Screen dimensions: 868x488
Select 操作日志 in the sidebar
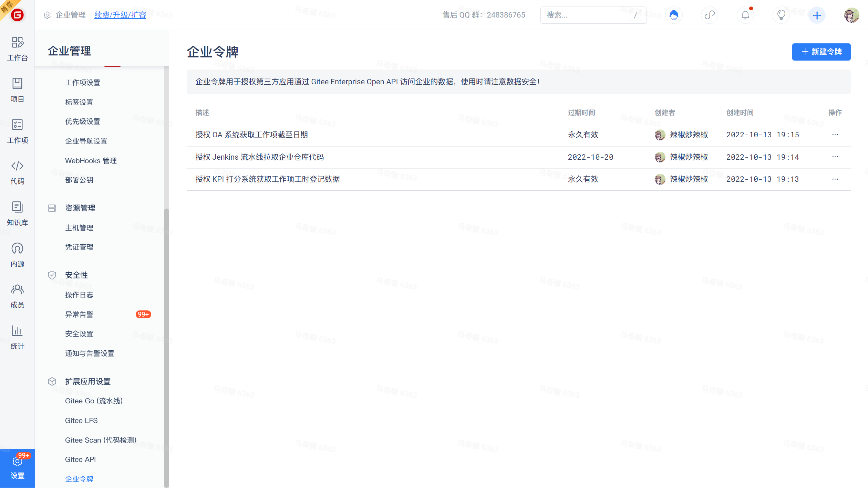tap(79, 295)
